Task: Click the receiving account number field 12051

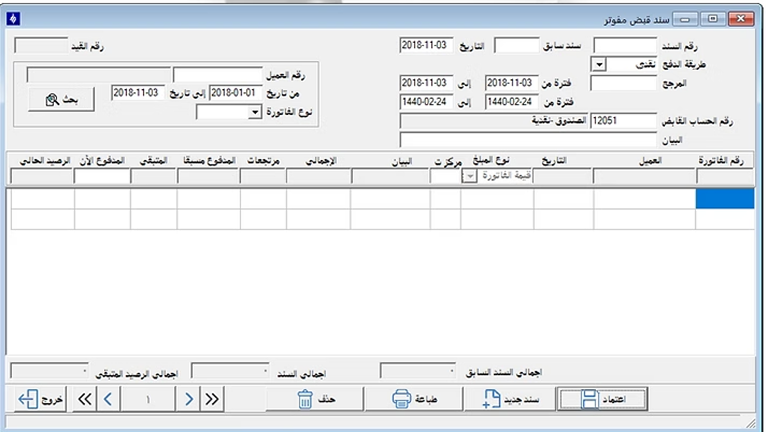Action: 623,120
